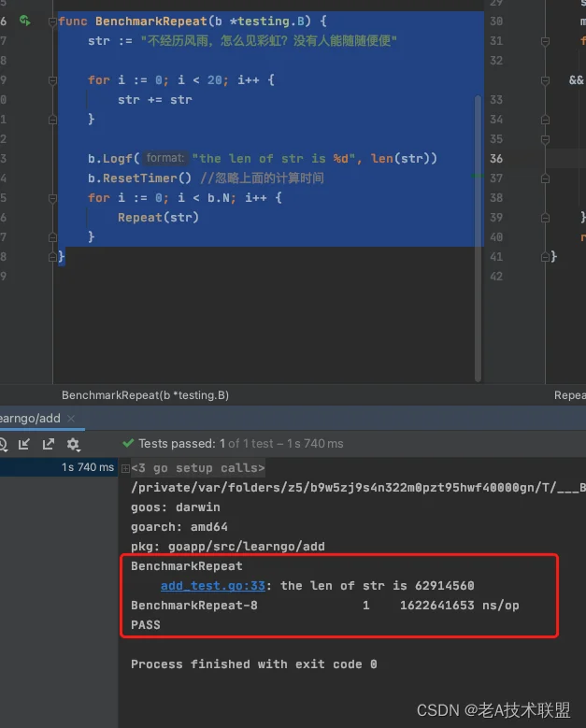Screen dimensions: 586x728
Task: Click the 'goos: darwin' output line
Action: [176, 507]
